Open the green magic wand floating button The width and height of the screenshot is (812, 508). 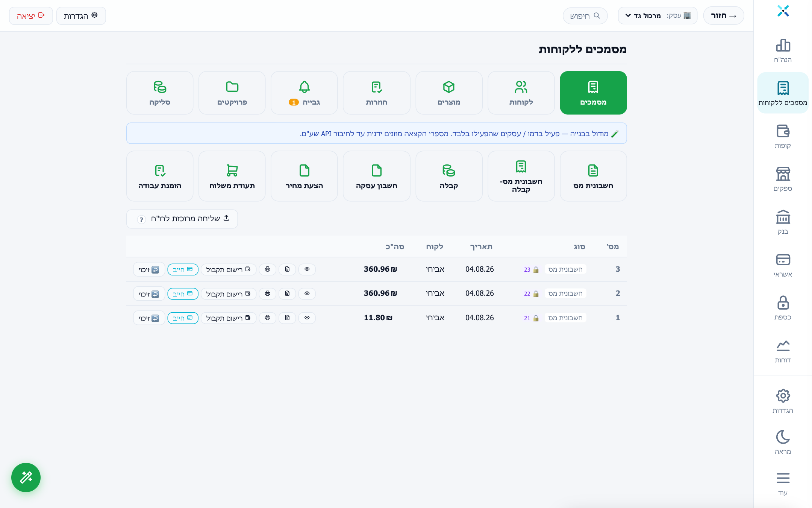[26, 478]
